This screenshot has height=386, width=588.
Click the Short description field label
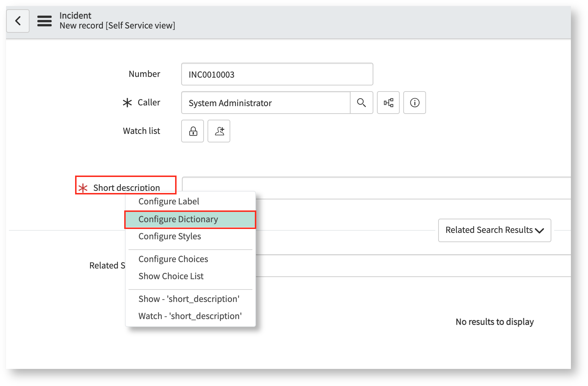pyautogui.click(x=126, y=188)
